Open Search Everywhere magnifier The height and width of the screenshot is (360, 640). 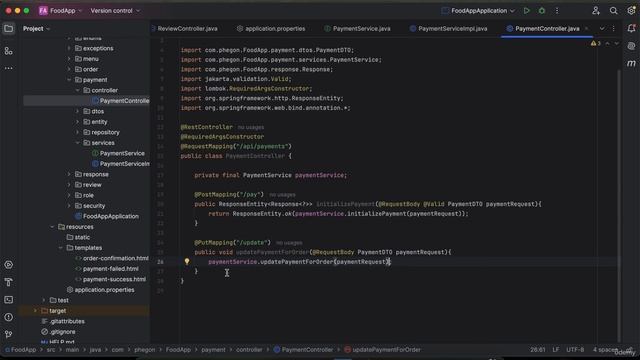pos(613,11)
